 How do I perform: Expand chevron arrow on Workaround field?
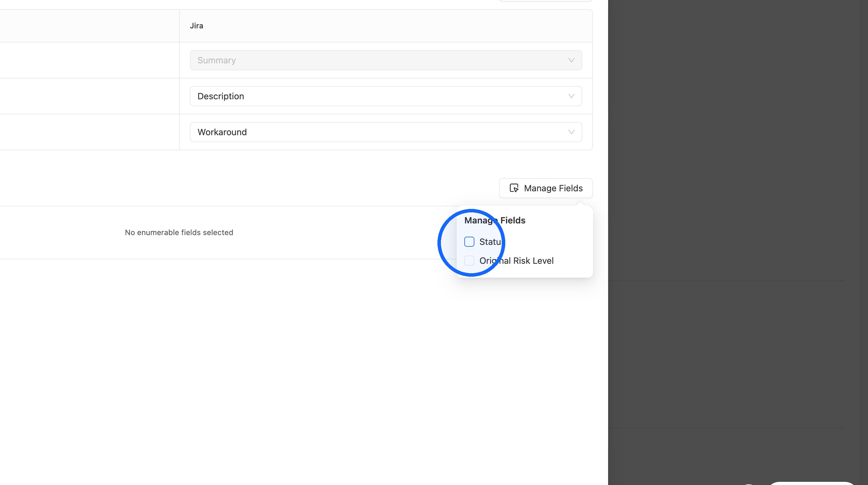571,132
